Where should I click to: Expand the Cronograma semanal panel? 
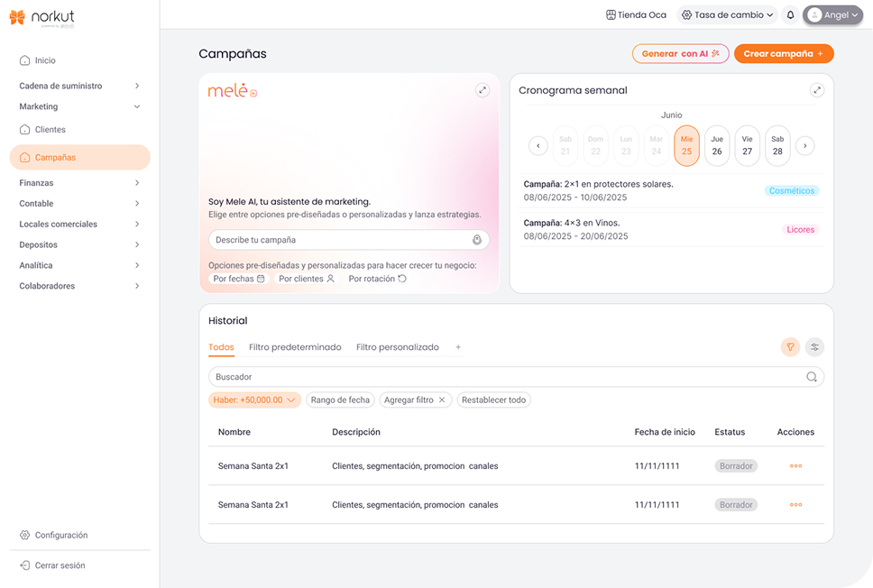click(816, 90)
